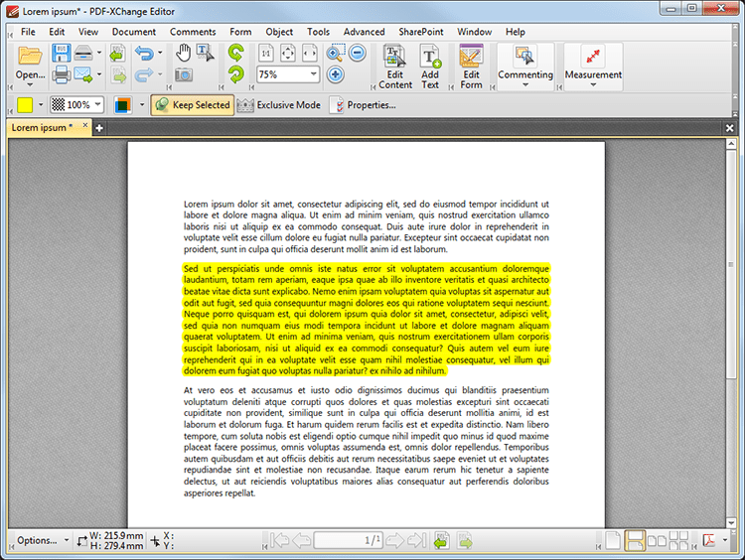Image resolution: width=745 pixels, height=560 pixels.
Task: Click the blend mode color icon
Action: [122, 105]
